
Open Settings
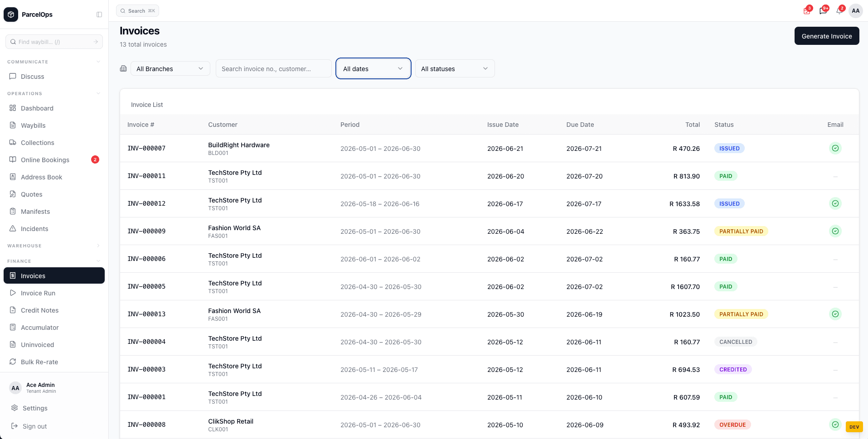(54, 408)
